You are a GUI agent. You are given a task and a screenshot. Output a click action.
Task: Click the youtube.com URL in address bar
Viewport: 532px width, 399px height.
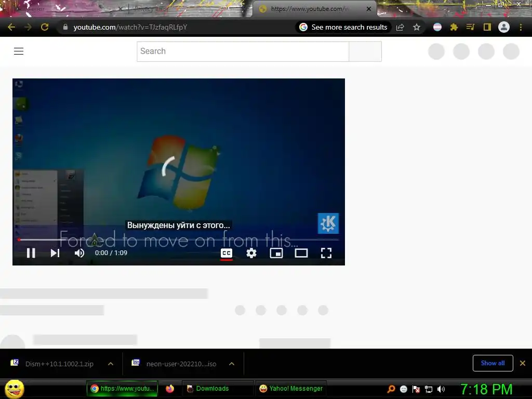pyautogui.click(x=130, y=27)
